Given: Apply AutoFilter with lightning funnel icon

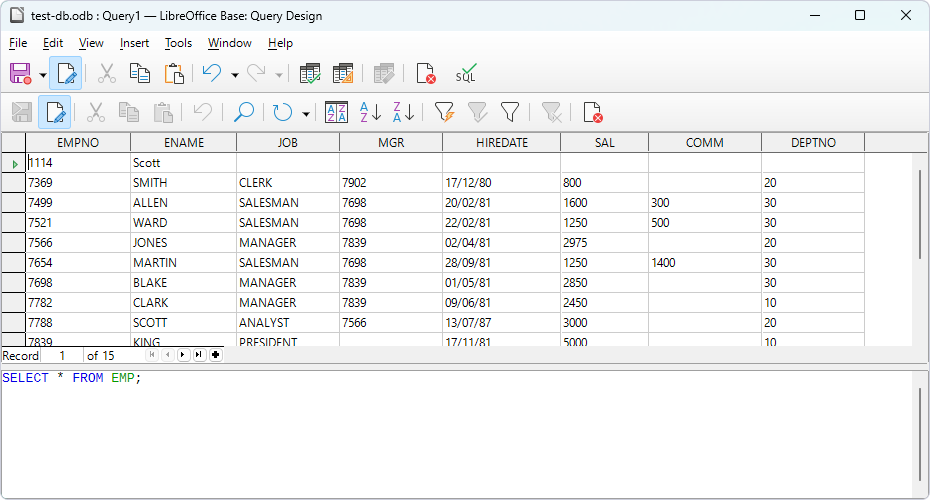Looking at the screenshot, I should [x=444, y=112].
